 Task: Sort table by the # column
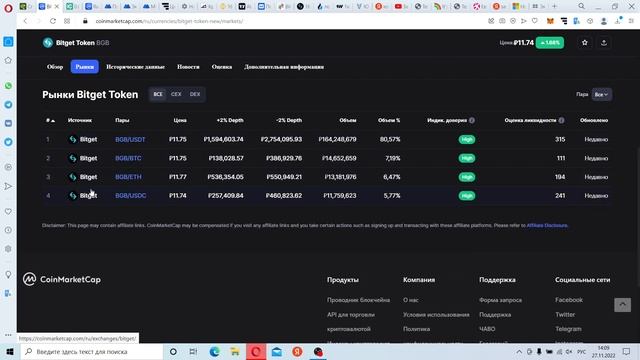click(x=50, y=120)
